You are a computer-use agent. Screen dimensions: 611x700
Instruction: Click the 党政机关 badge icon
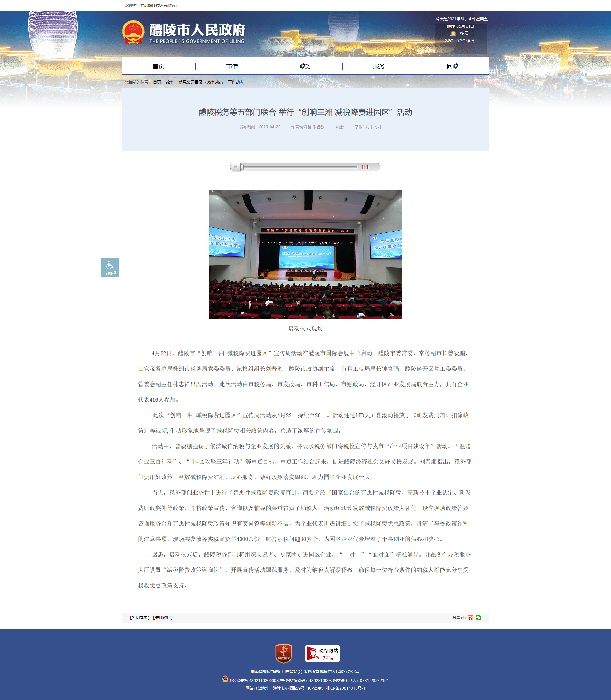284,653
